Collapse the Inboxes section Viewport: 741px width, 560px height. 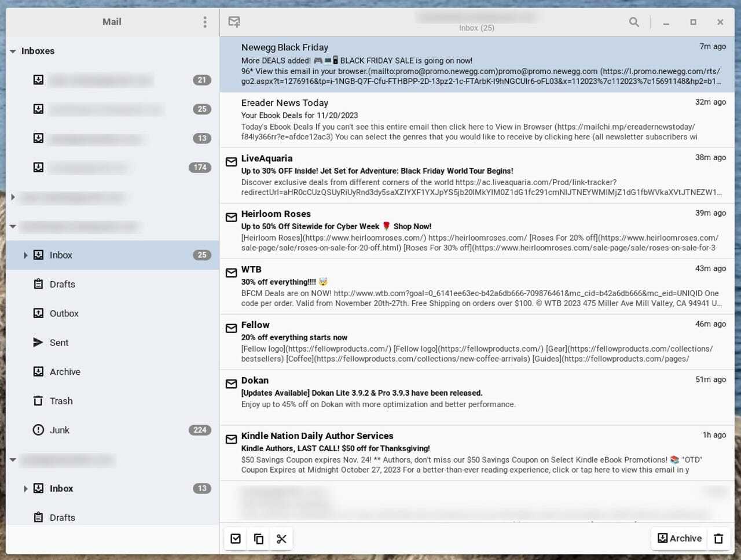click(x=13, y=51)
